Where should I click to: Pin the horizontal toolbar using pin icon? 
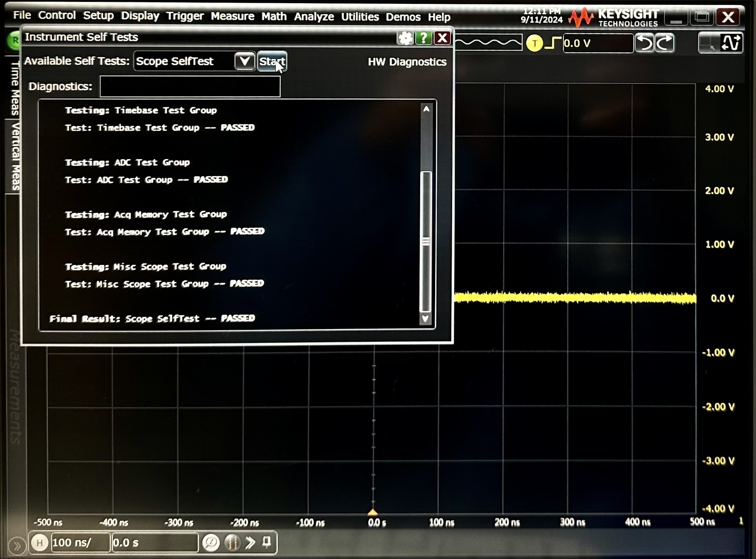(266, 542)
